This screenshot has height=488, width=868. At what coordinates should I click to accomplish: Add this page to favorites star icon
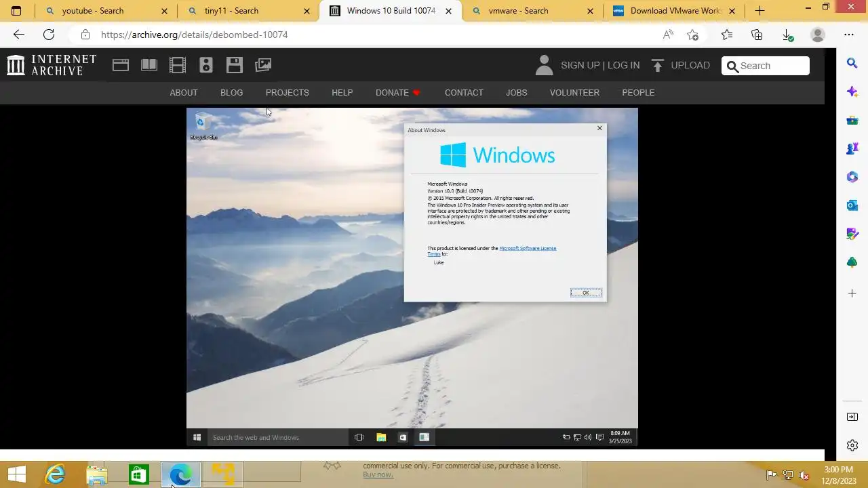(x=692, y=35)
